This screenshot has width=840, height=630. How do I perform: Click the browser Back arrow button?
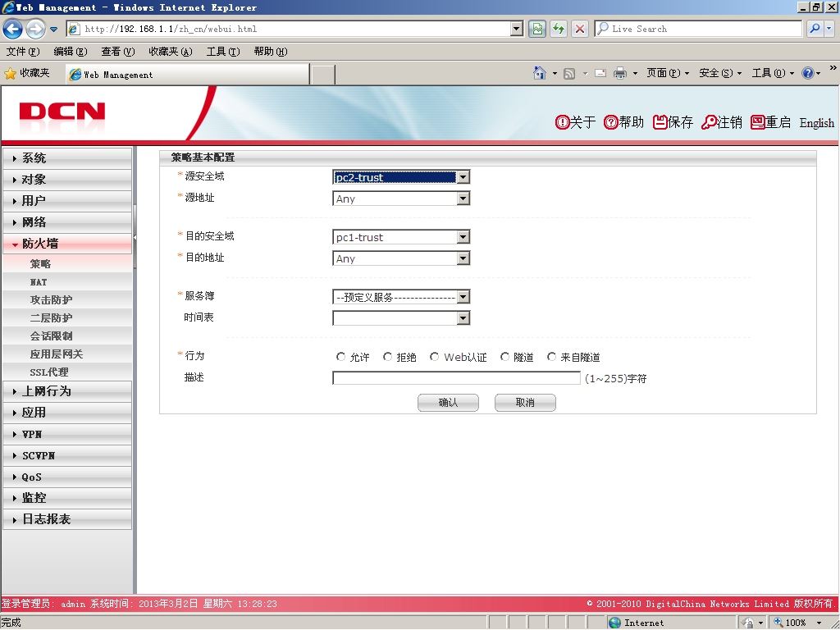(x=13, y=29)
